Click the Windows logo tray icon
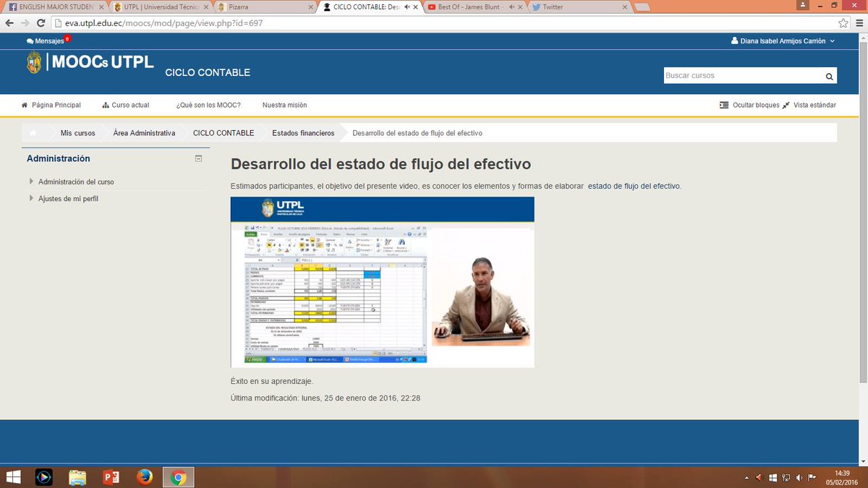The width and height of the screenshot is (868, 488). pos(773,478)
